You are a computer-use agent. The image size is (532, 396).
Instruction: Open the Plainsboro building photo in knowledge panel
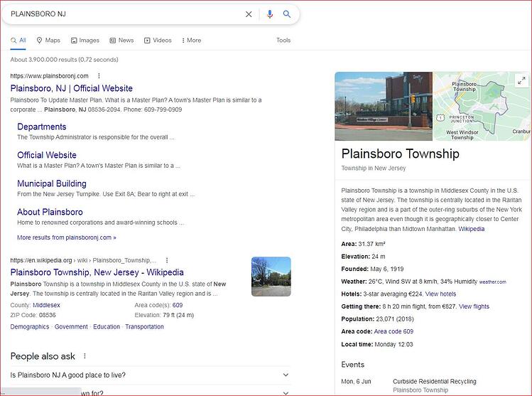(x=384, y=106)
